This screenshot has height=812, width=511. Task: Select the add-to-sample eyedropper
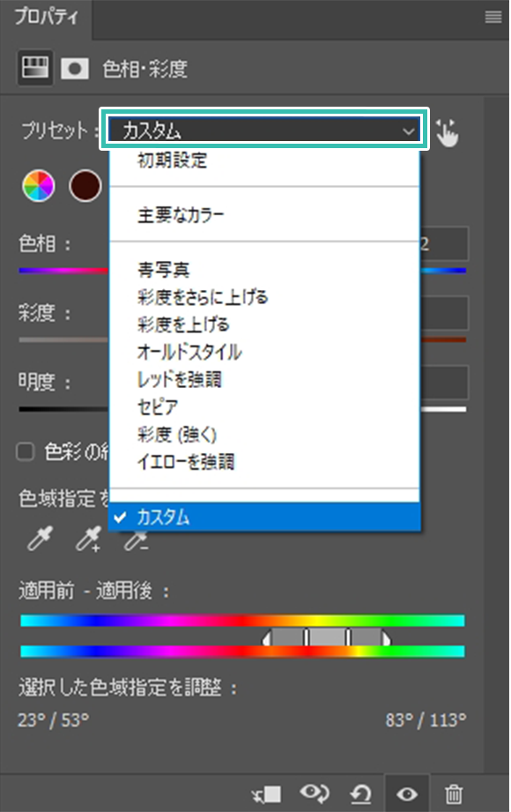88,538
